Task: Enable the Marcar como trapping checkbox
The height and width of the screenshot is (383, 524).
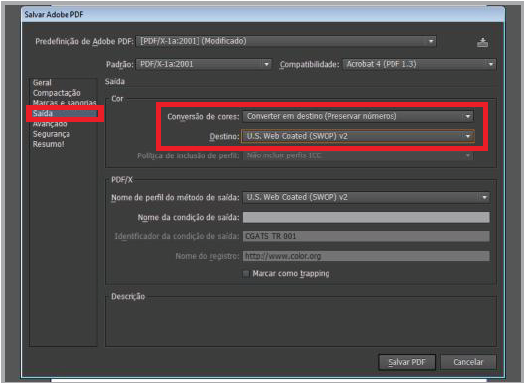Action: click(x=246, y=274)
